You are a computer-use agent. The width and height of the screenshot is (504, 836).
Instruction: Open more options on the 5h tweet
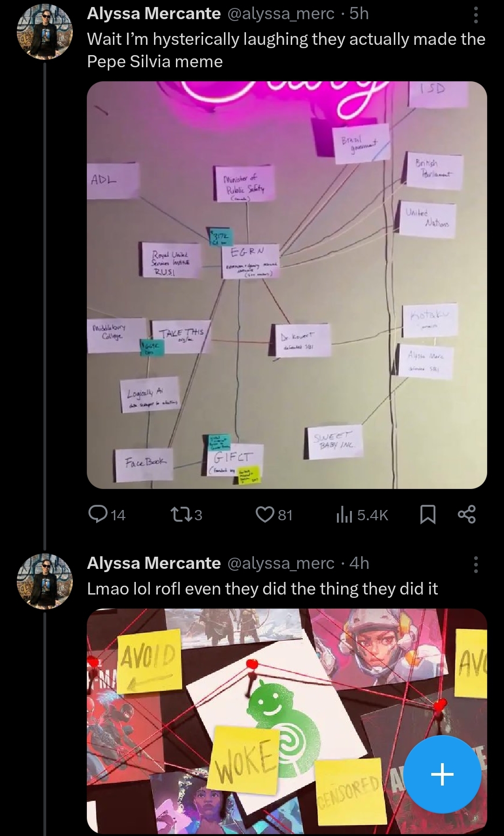476,15
